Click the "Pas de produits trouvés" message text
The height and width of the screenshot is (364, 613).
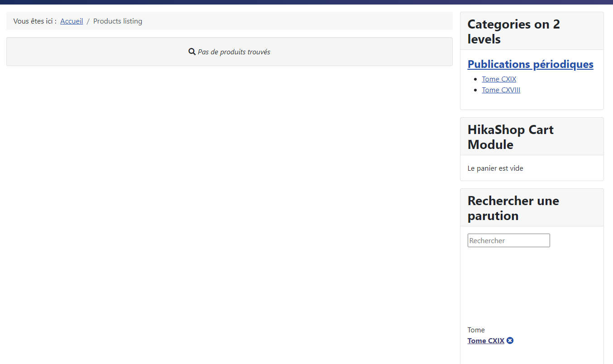click(234, 52)
